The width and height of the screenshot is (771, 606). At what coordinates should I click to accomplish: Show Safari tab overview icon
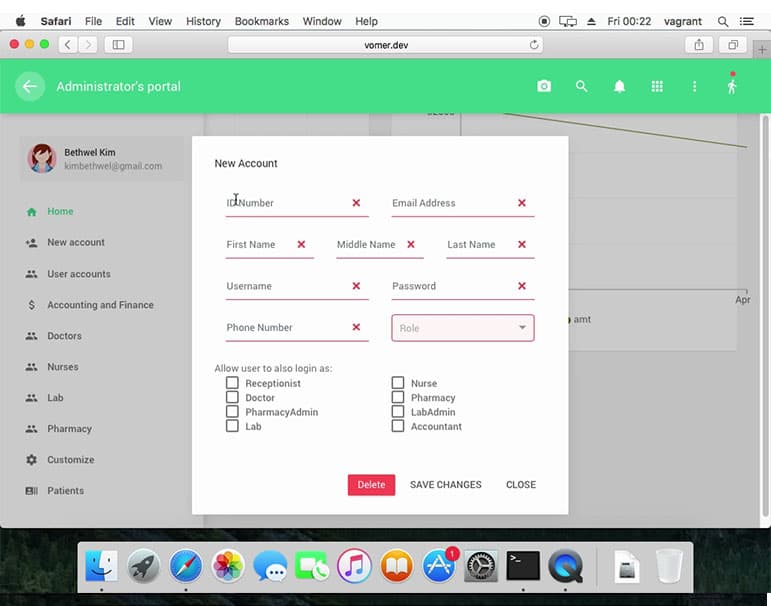(733, 45)
